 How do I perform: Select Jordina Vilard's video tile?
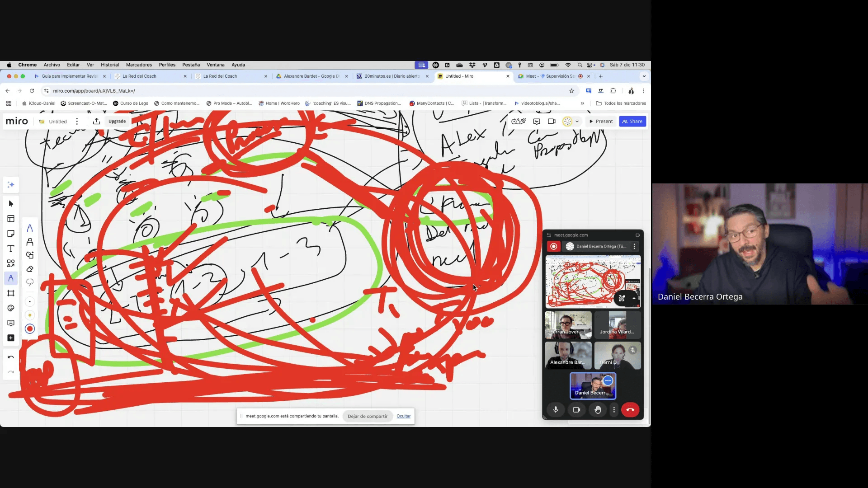point(618,325)
